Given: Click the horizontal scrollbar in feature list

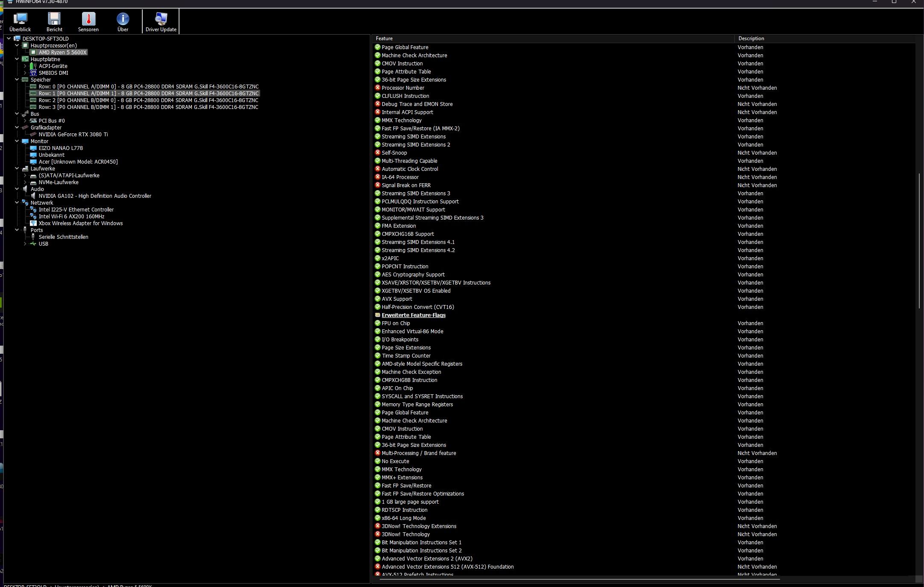Looking at the screenshot, I should (579, 579).
